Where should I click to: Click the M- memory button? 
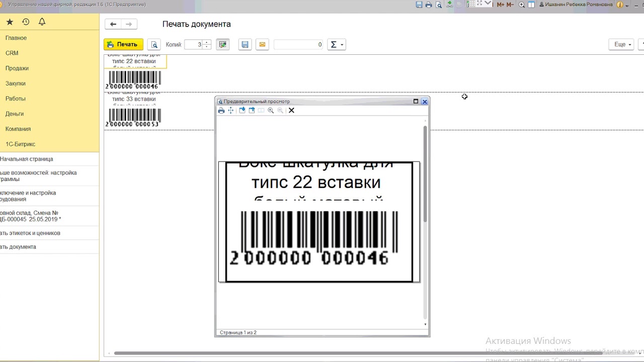(510, 5)
